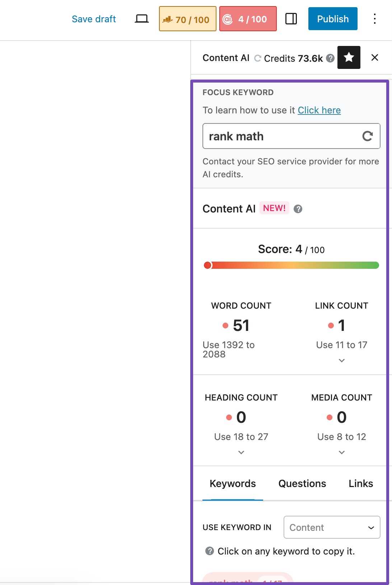Screen dimensions: 392x585
Task: Open the three-dot options menu
Action: (374, 19)
